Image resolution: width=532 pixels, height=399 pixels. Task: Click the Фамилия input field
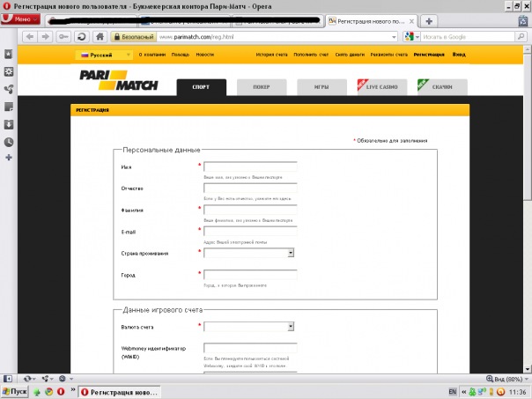pyautogui.click(x=250, y=210)
